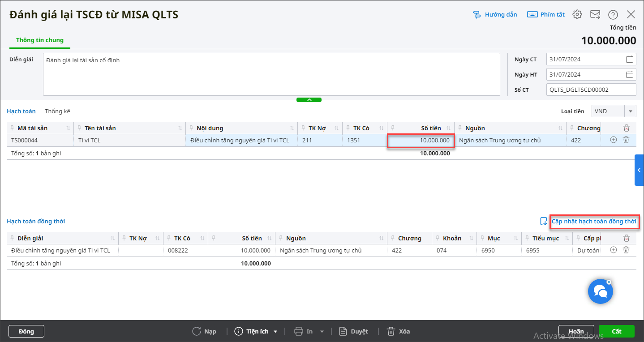
Task: Click Cập nhật hạch toán đồng thời link
Action: point(594,221)
